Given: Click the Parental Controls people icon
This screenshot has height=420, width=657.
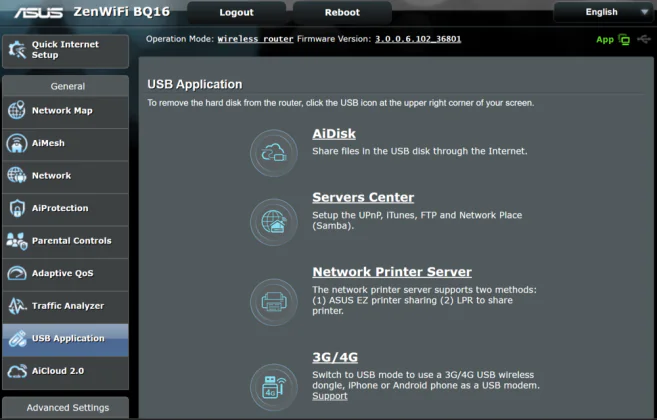Looking at the screenshot, I should pyautogui.click(x=17, y=241).
